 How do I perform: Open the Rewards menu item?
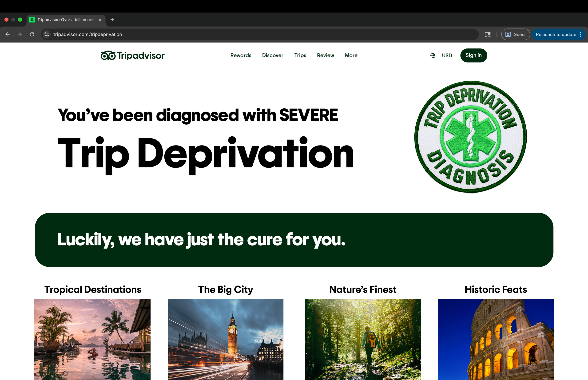[x=241, y=55]
